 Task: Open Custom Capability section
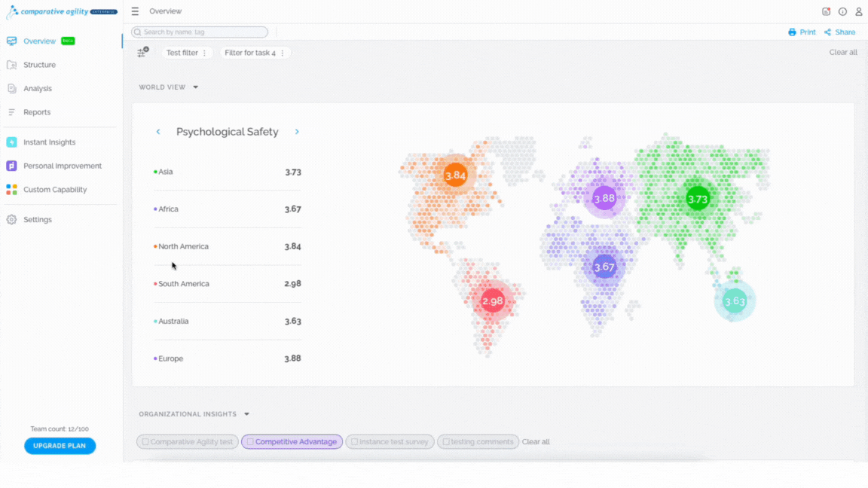click(x=55, y=190)
